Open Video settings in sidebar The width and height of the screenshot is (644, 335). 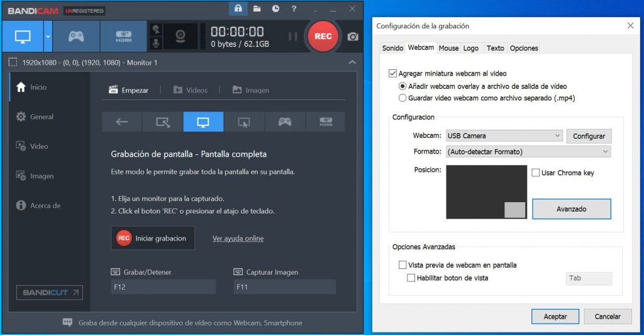pyautogui.click(x=39, y=146)
